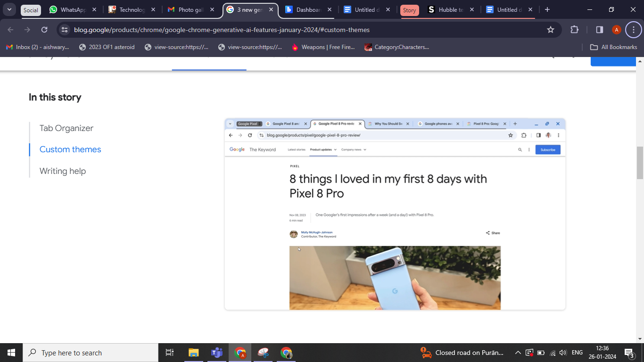
Task: Open the Weapons | Free Fire bookmark
Action: [x=323, y=47]
